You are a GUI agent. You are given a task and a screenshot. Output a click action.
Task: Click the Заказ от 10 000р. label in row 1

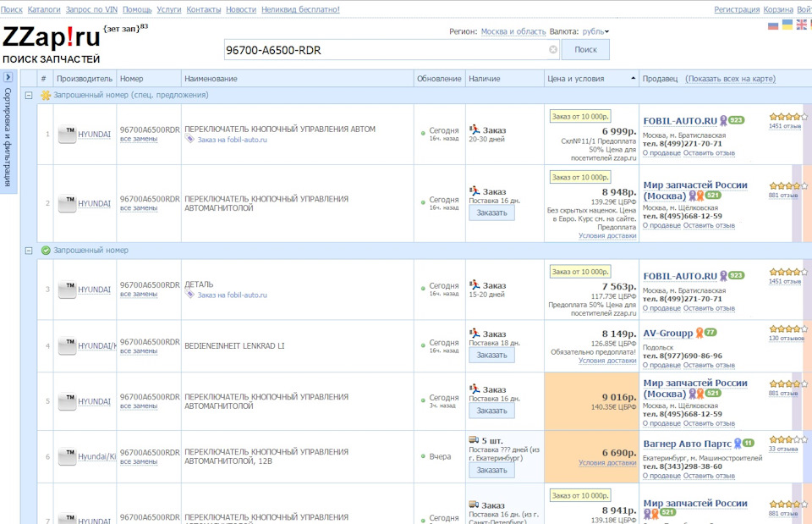pyautogui.click(x=580, y=117)
